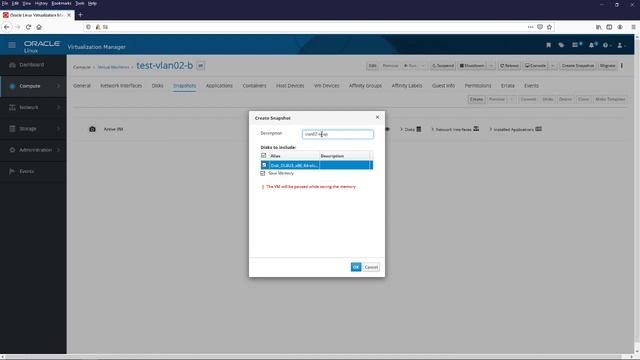Switch to the General tab
This screenshot has width=640, height=360.
[x=82, y=86]
